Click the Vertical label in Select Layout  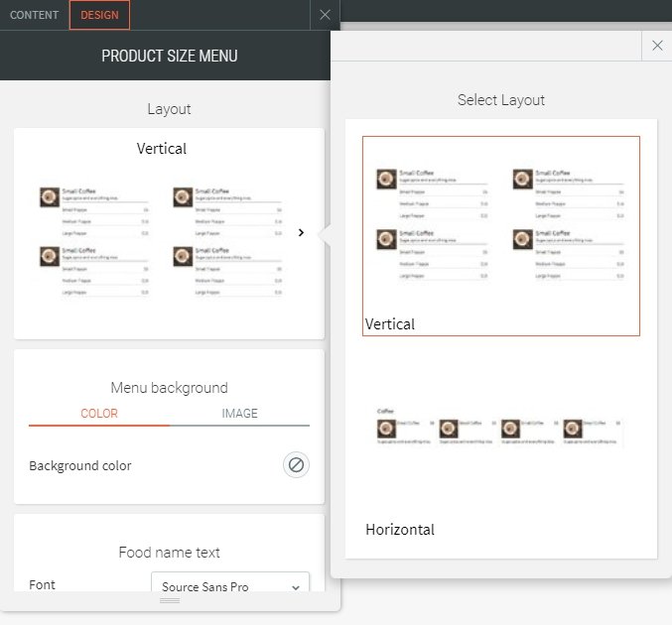pyautogui.click(x=390, y=324)
